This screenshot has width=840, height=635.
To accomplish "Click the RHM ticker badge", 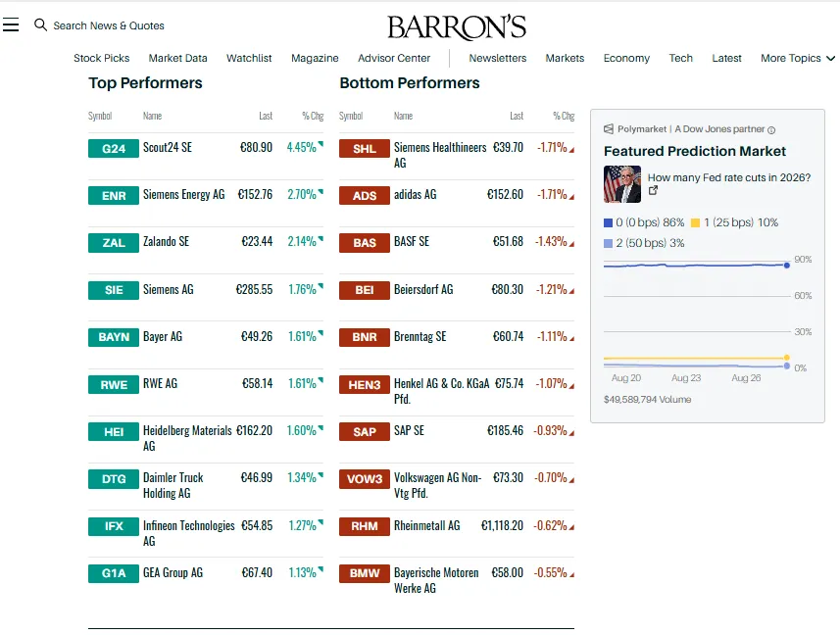I will point(365,526).
